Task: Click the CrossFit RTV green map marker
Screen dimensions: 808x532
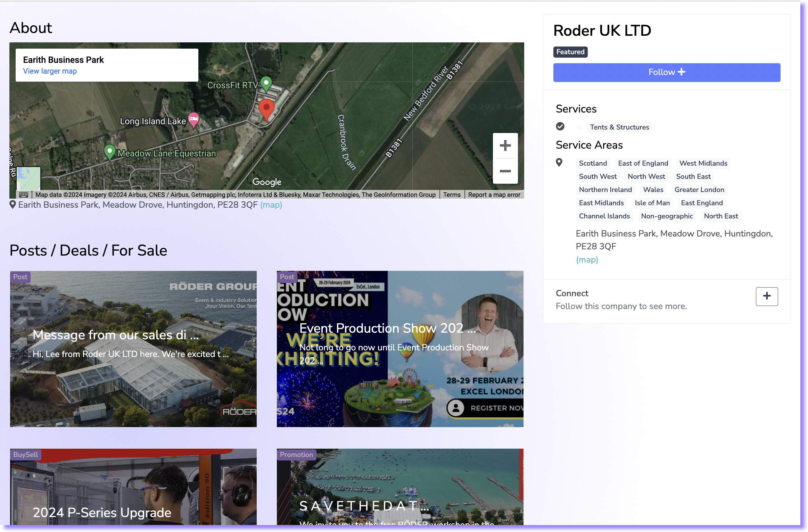Action: pyautogui.click(x=266, y=84)
